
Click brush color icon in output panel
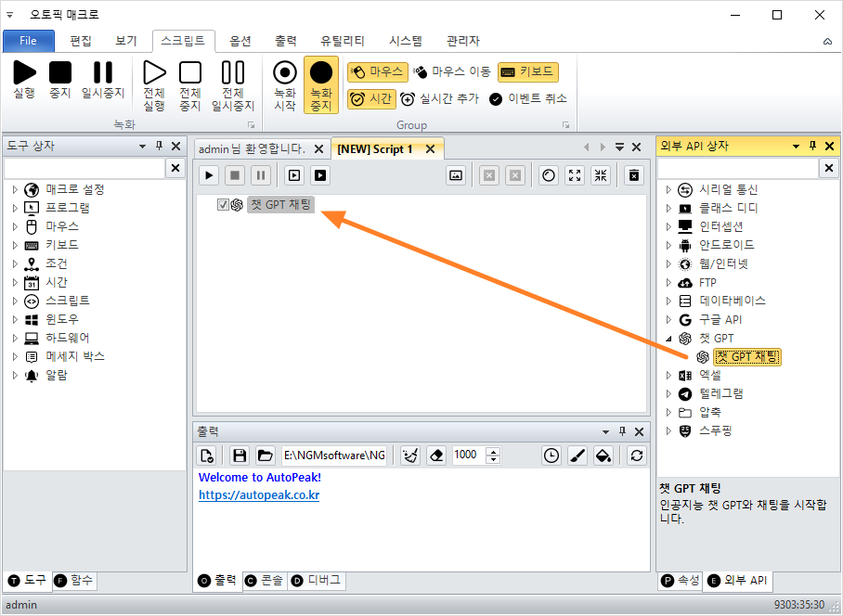[577, 456]
